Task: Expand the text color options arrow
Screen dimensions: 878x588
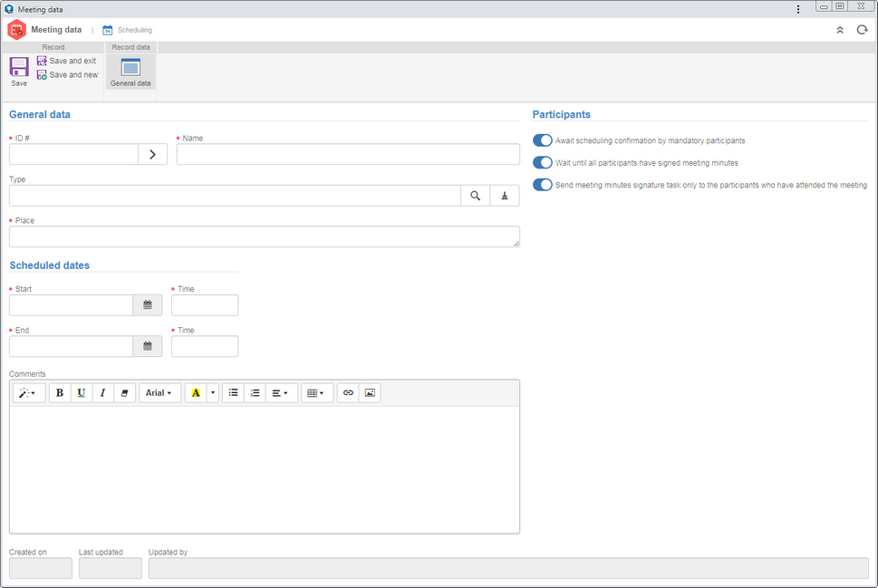Action: (213, 393)
